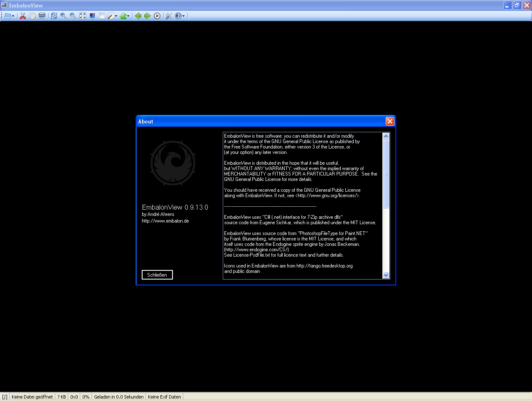Close the About dialog with X
The image size is (532, 401).
pos(389,121)
